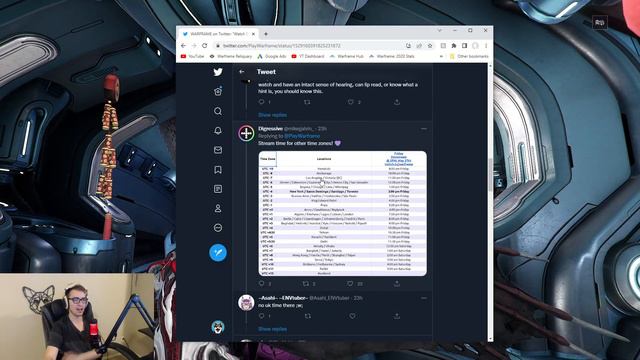Viewport: 640px width, 360px height.
Task: Like Digressive's time zones tweet
Action: [350, 283]
